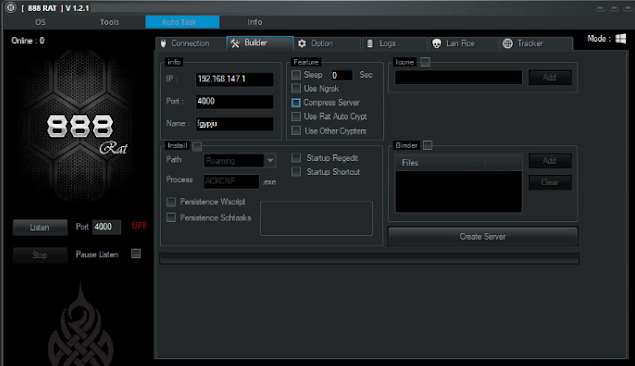
Task: Enable the Startup Regedit checkbox
Action: (296, 157)
